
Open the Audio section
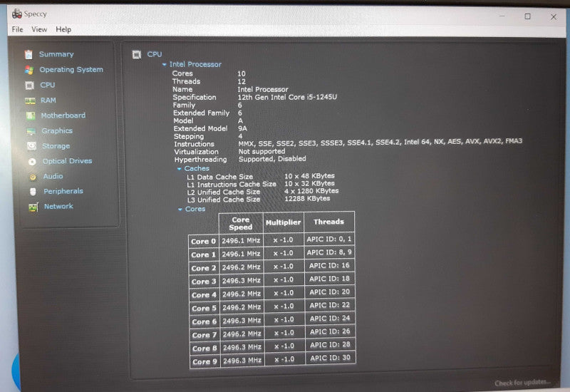tap(53, 176)
